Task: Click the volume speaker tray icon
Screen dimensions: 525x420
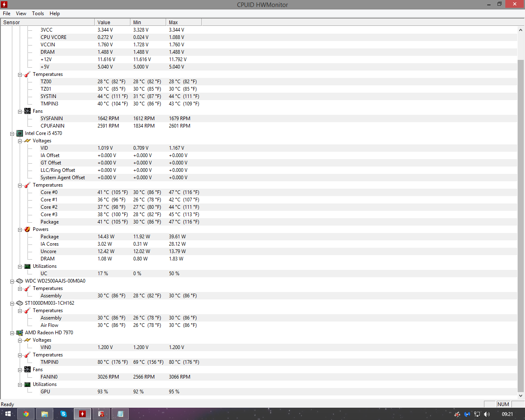Action: 487,414
